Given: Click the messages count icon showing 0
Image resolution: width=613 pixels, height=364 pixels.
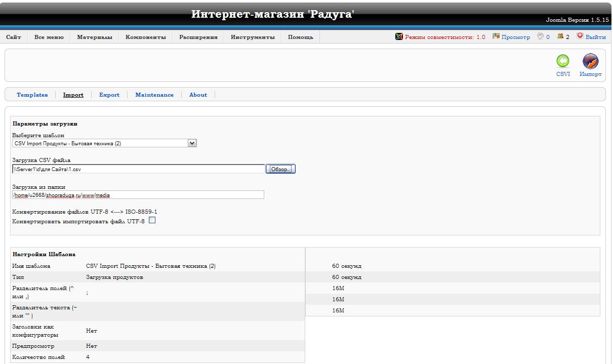Looking at the screenshot, I should pos(541,37).
